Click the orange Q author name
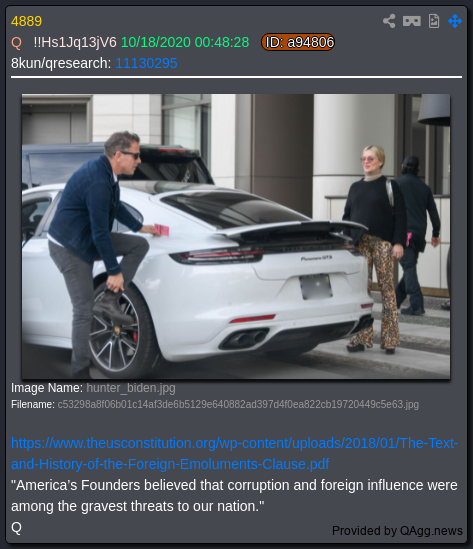 [16, 43]
